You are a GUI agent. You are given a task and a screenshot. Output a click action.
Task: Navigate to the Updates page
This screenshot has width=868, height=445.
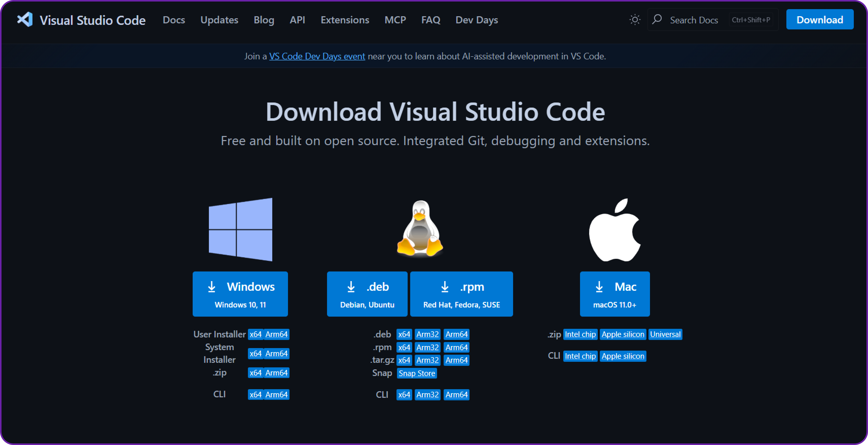219,20
